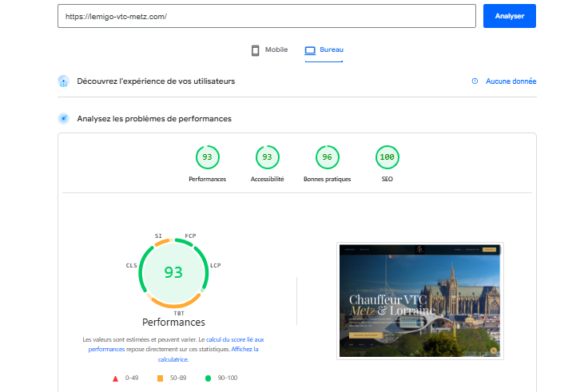Click the 'Découvrez l'expérience de vos utilisateurs' heading

156,81
